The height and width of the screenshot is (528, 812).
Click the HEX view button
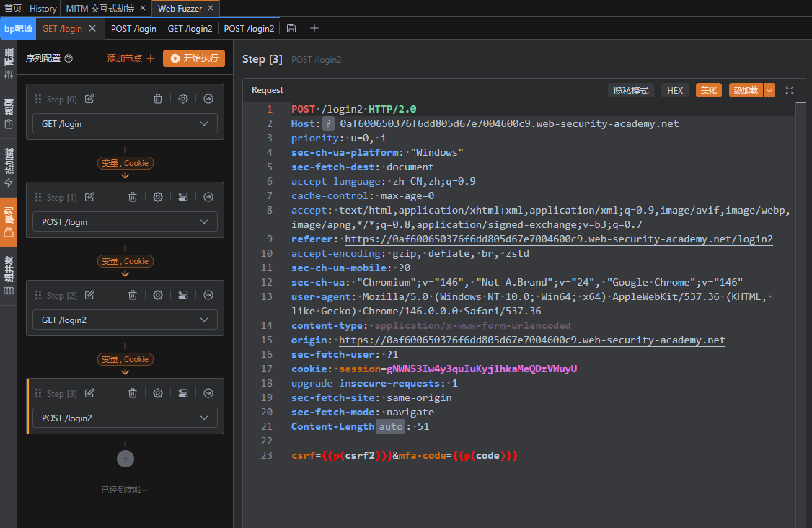click(x=675, y=90)
